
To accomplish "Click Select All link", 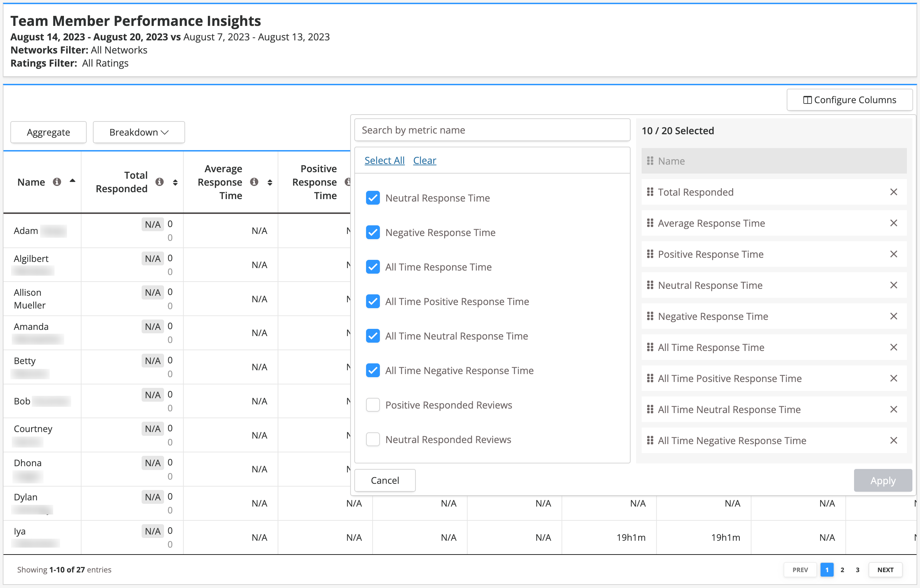I will pyautogui.click(x=384, y=160).
